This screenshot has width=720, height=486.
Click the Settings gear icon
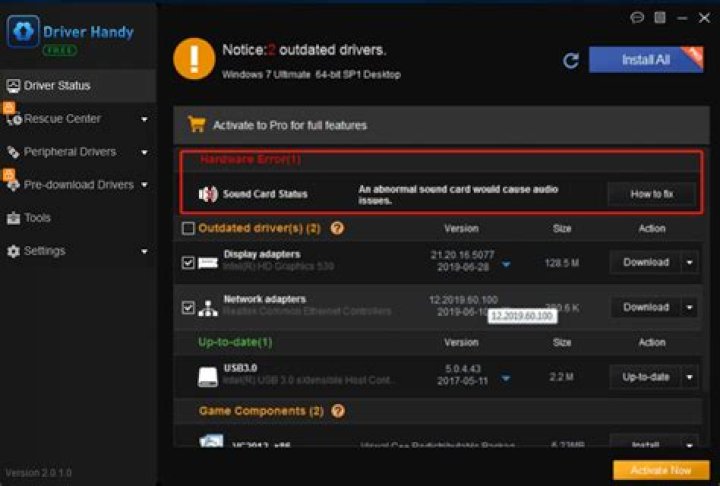[x=13, y=251]
